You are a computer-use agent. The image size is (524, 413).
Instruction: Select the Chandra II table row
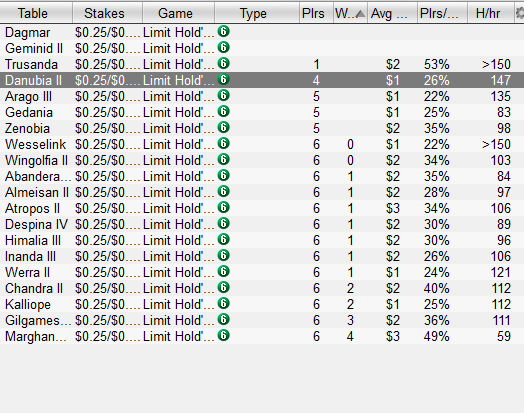pyautogui.click(x=262, y=288)
